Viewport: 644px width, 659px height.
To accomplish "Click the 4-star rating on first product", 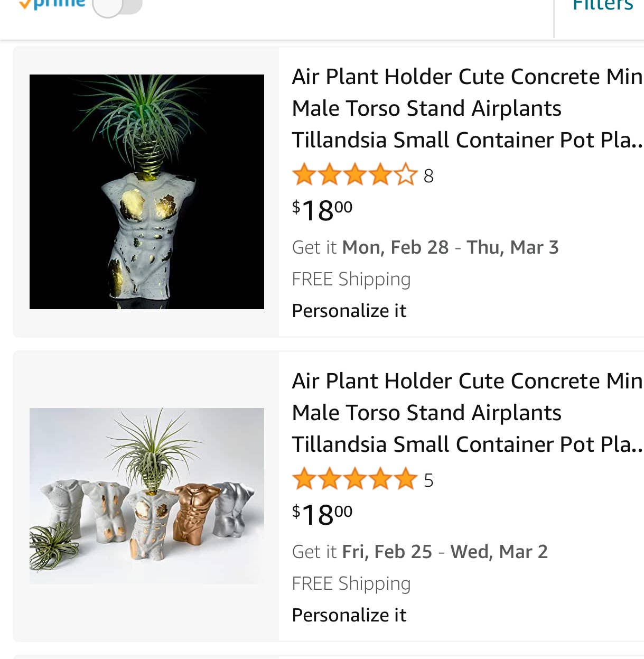I will tap(354, 175).
